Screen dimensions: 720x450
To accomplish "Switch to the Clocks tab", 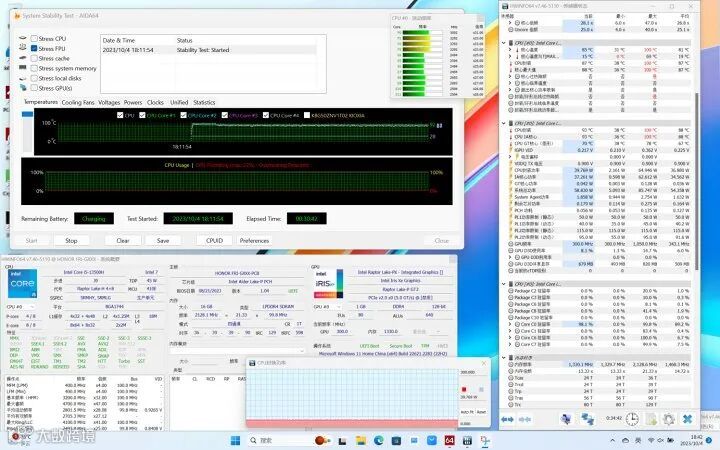I will 155,102.
